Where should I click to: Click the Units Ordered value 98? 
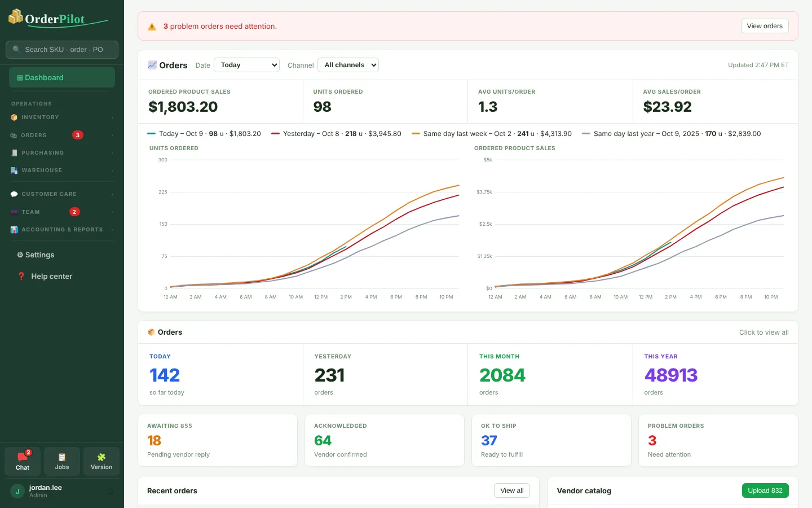pos(322,107)
